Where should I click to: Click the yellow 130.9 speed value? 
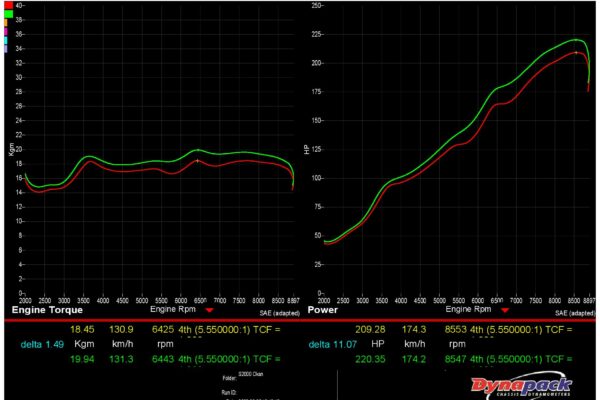click(121, 329)
